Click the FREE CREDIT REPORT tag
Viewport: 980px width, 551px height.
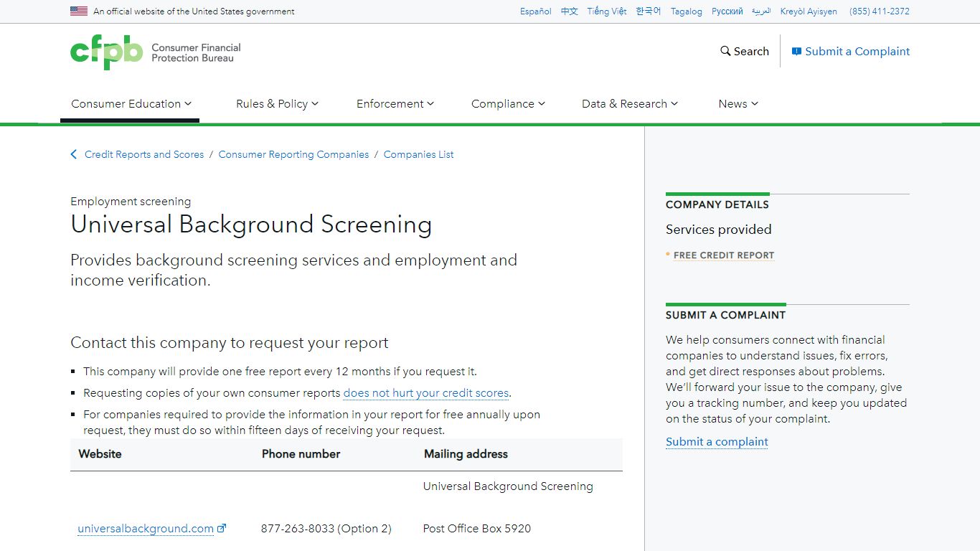(724, 255)
